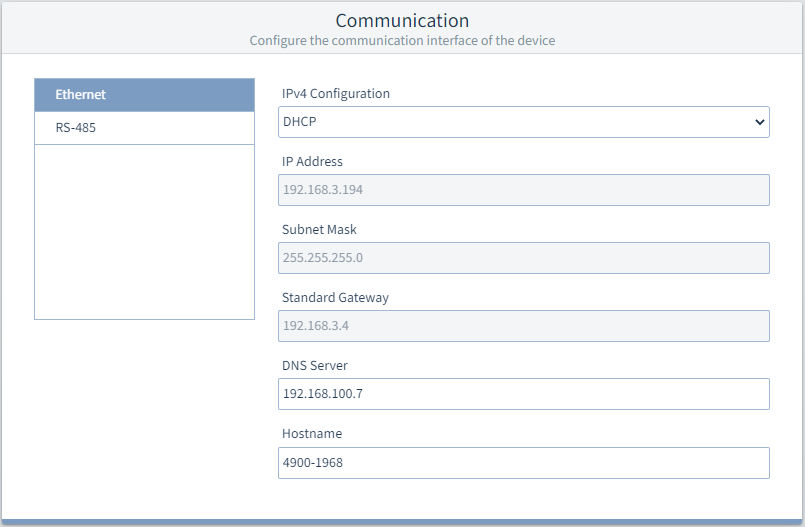Click the chevron arrow of the IPv4 dropdown
This screenshot has height=527, width=805.
(757, 122)
